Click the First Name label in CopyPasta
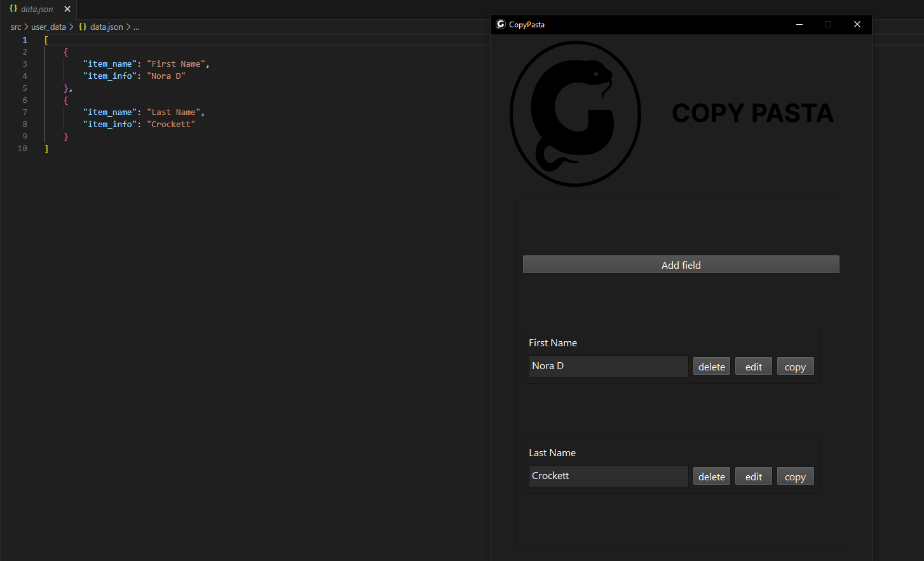The image size is (924, 561). click(x=553, y=343)
